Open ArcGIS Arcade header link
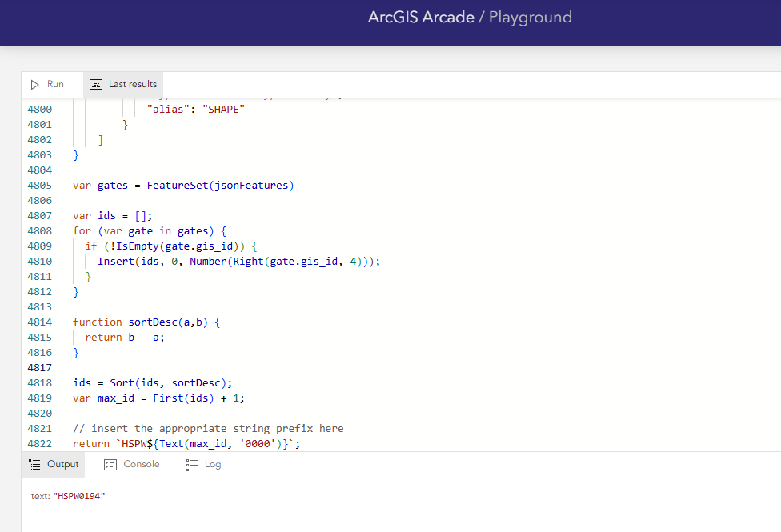This screenshot has height=532, width=781. pyautogui.click(x=421, y=17)
